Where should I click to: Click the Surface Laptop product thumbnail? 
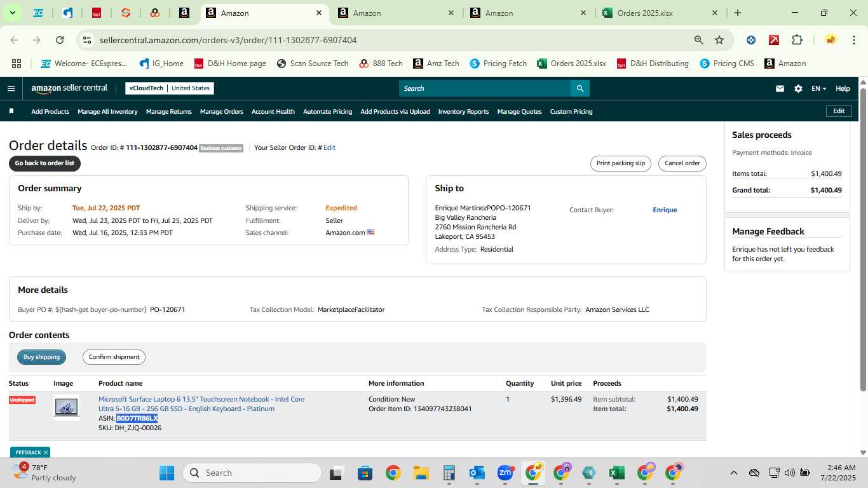click(66, 407)
